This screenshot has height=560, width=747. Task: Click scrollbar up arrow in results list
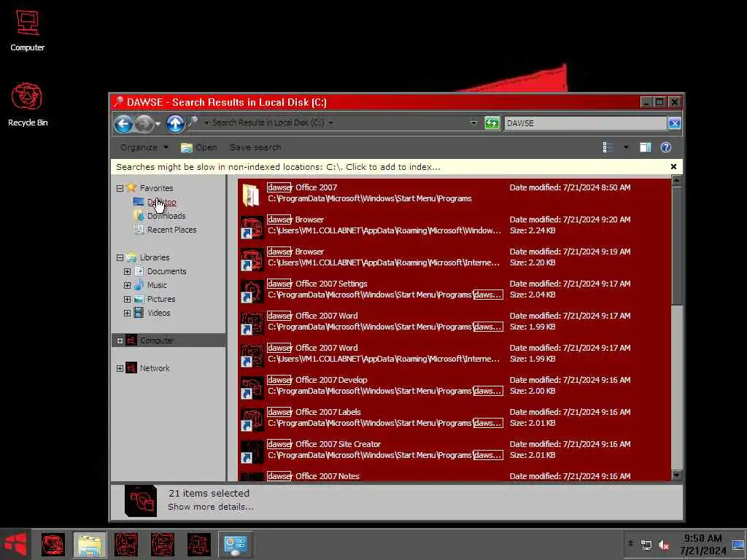[x=676, y=181]
